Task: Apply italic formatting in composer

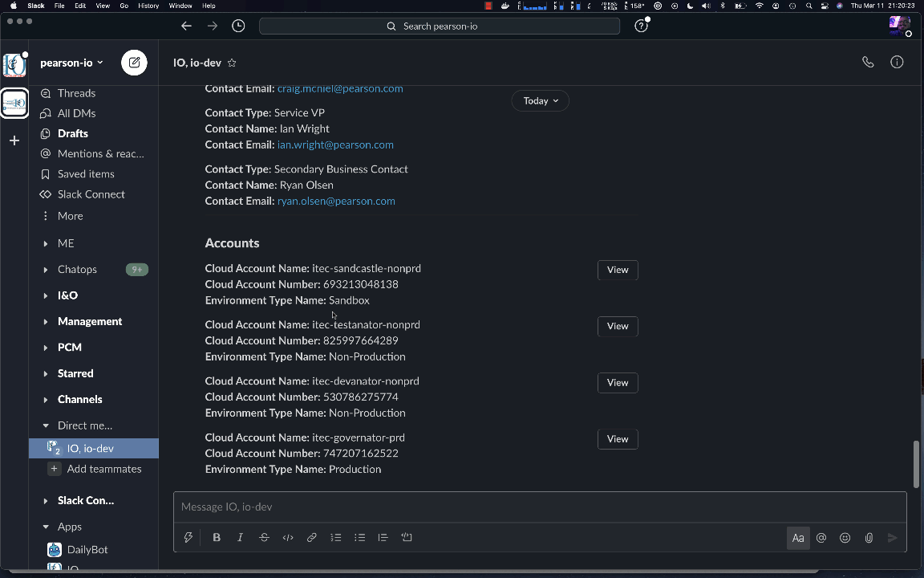Action: click(x=240, y=537)
